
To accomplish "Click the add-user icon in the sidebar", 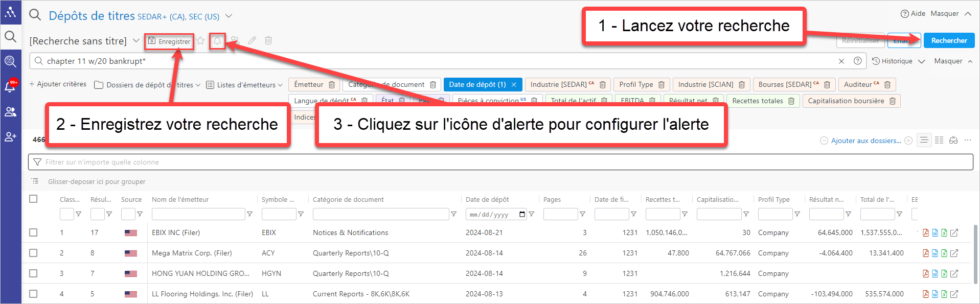I will pos(10,137).
